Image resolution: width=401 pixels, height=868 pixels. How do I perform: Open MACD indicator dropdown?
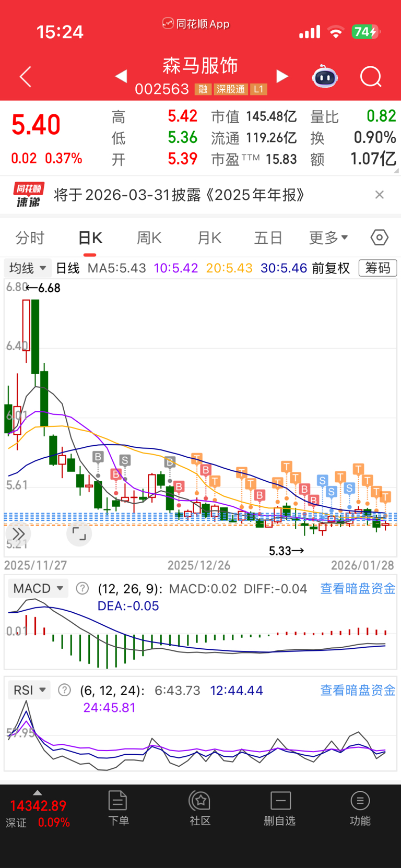(38, 588)
